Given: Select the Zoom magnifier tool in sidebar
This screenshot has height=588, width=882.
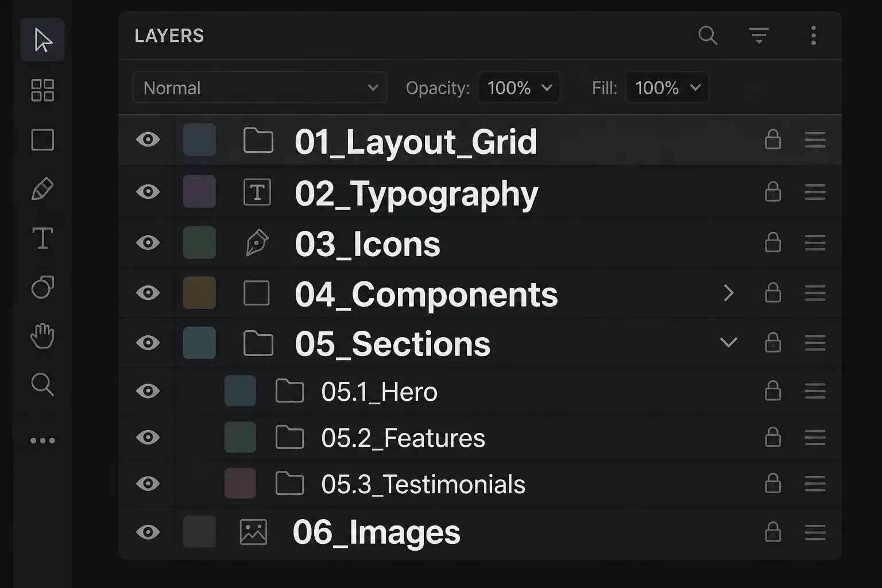Looking at the screenshot, I should tap(42, 385).
